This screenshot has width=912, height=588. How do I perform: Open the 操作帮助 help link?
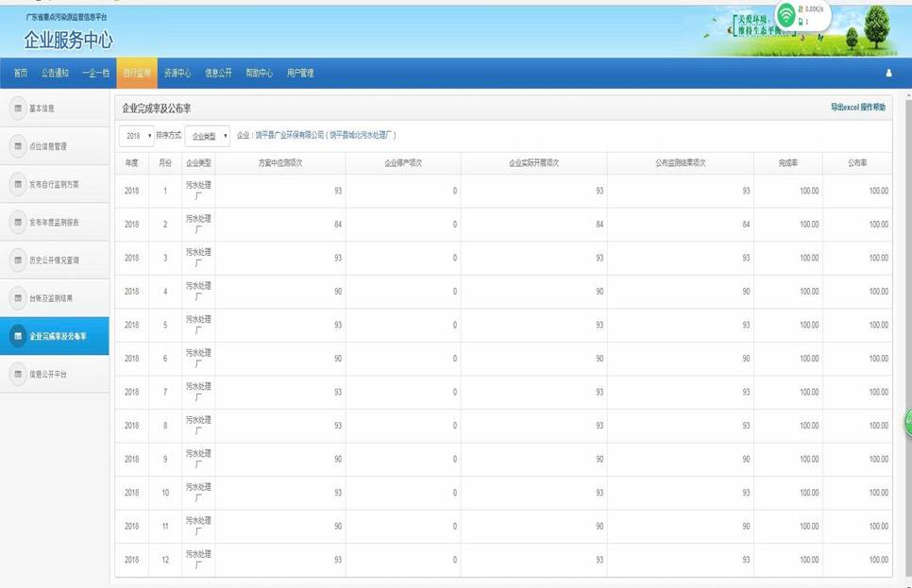[873, 108]
